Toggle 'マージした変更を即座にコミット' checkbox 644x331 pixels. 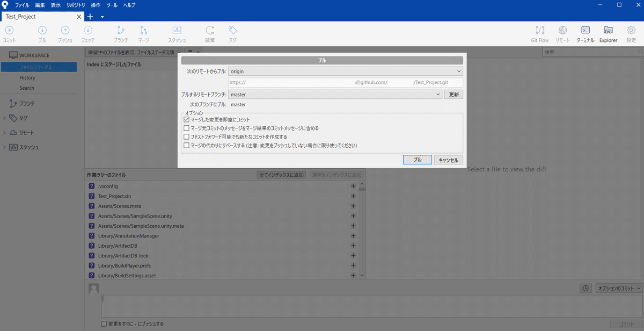click(186, 119)
